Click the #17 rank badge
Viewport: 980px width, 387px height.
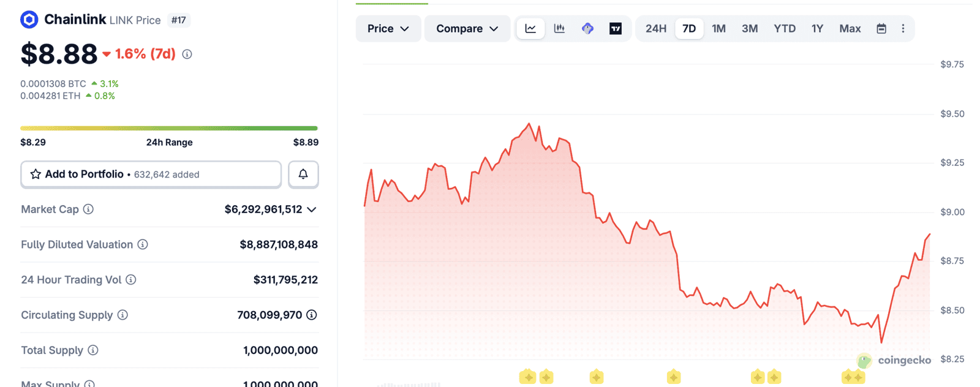pos(179,20)
